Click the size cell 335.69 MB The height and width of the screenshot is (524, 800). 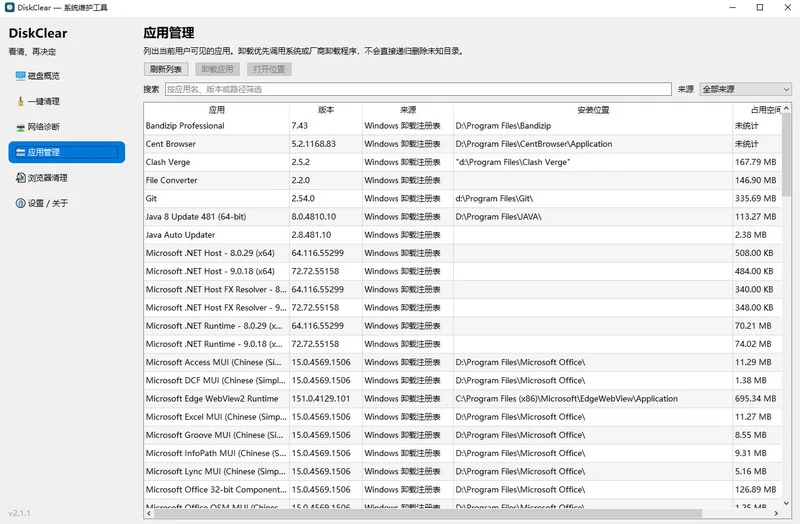click(x=755, y=198)
